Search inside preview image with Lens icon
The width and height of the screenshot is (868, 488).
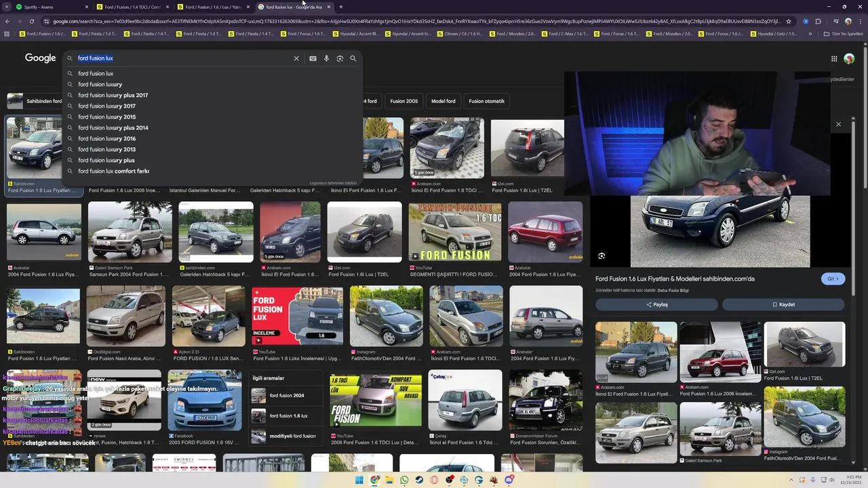[x=601, y=256]
